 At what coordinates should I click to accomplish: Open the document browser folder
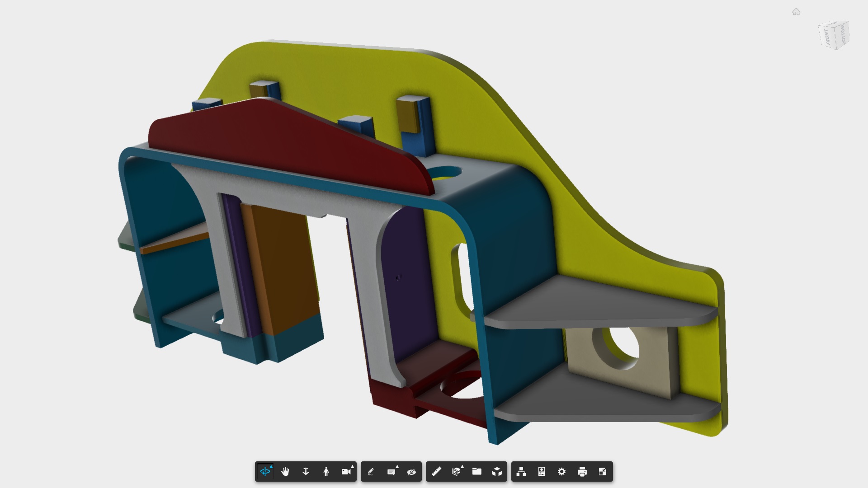[x=476, y=472]
